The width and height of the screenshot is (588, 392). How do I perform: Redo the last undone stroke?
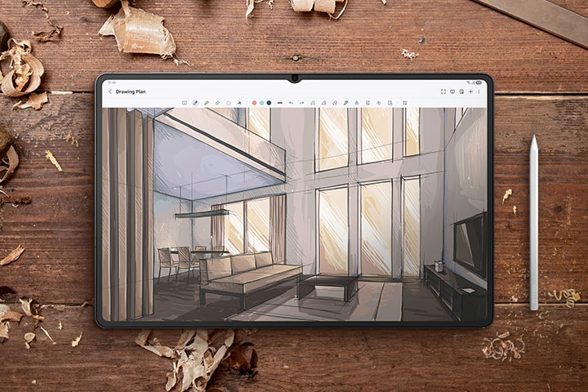click(x=302, y=103)
